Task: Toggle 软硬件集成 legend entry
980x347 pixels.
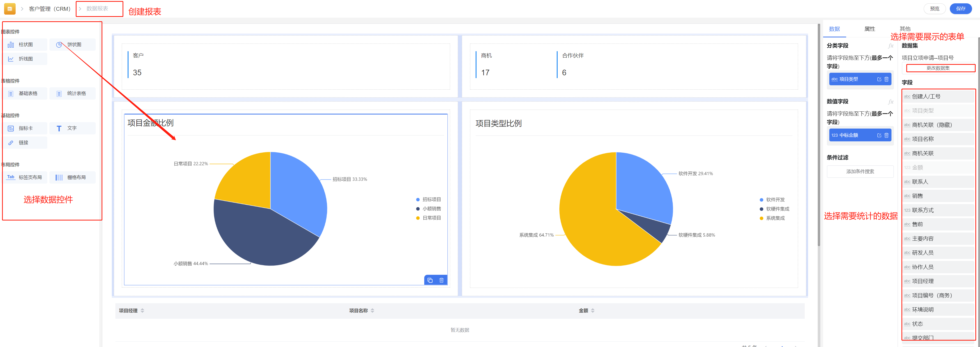Action: 775,209
